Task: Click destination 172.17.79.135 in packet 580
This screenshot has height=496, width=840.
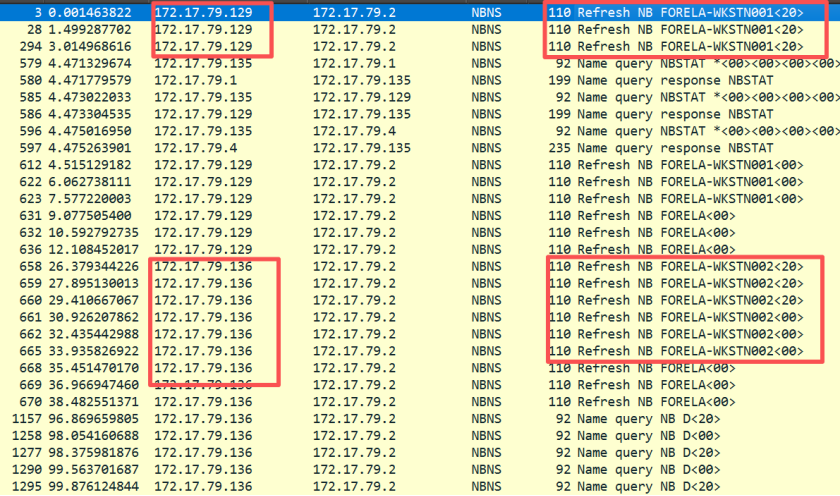Action: (x=362, y=80)
